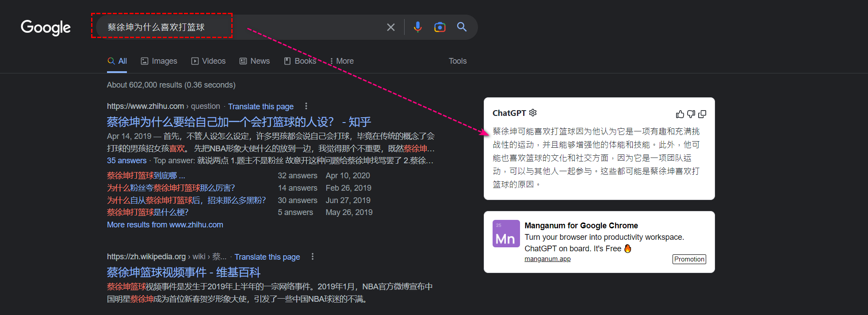Click the Manganum Mn app icon
The width and height of the screenshot is (868, 315).
click(506, 234)
